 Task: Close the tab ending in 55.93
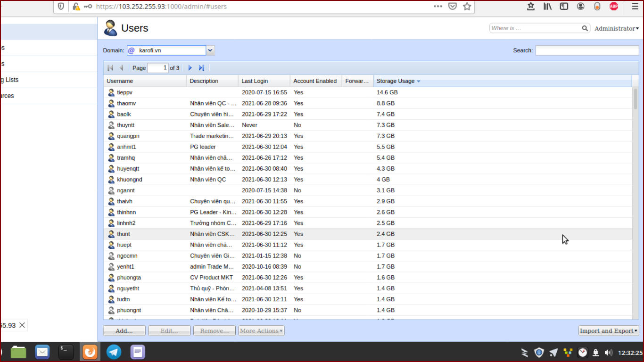(x=22, y=325)
